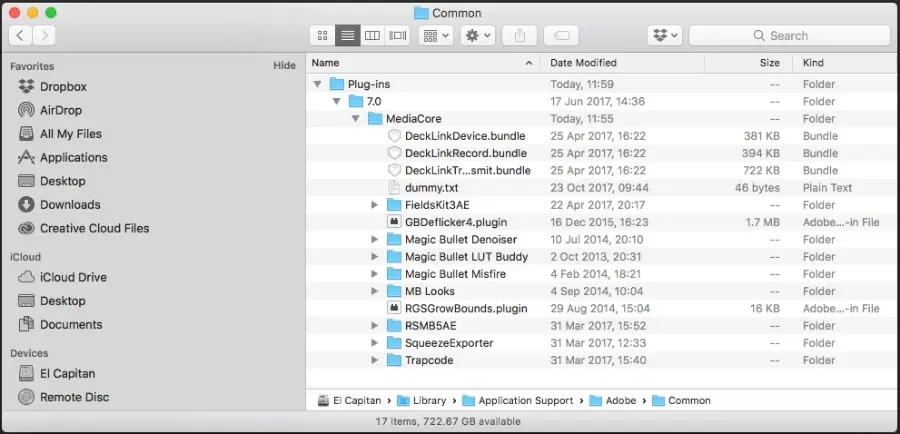This screenshot has width=900, height=434.
Task: Go back with the left arrow button
Action: 20,36
